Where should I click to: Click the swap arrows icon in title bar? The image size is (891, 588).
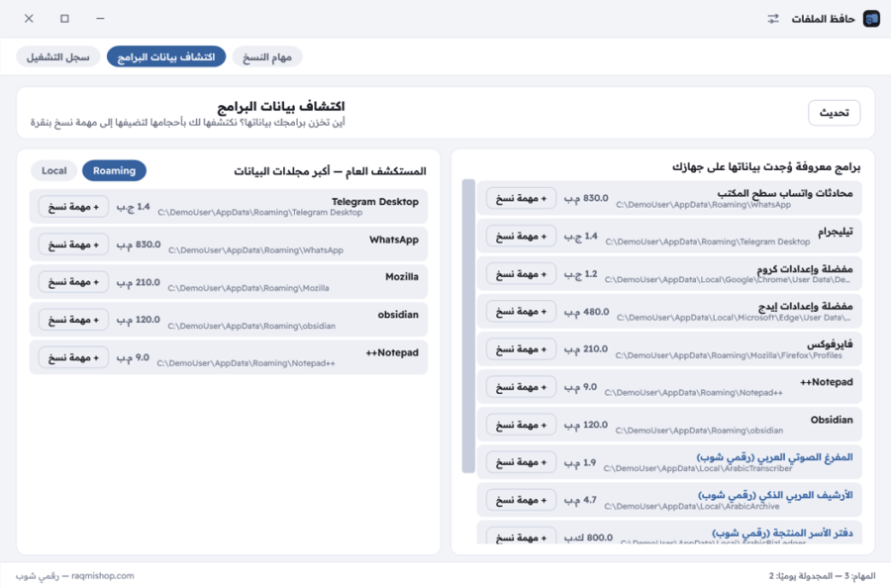click(x=773, y=19)
